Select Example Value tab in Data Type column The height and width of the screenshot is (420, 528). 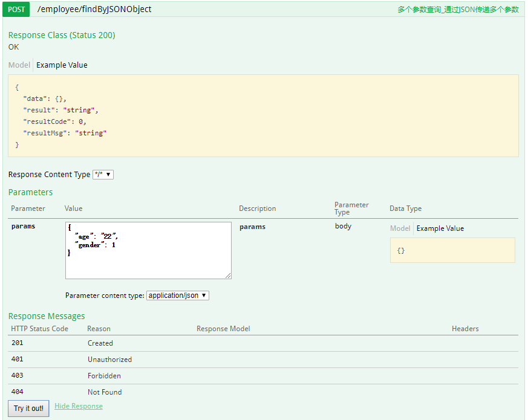pyautogui.click(x=440, y=228)
